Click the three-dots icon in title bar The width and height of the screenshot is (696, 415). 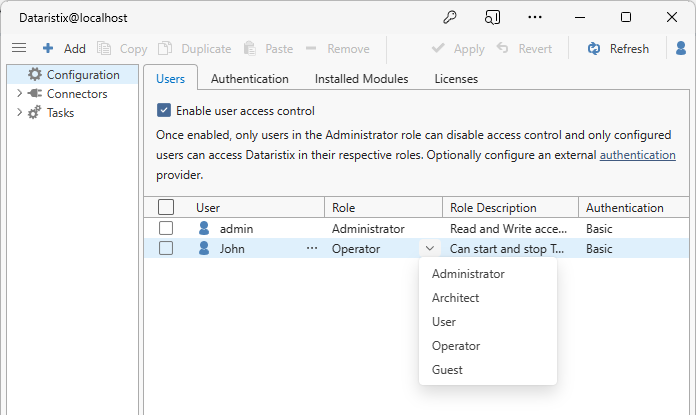pos(535,17)
